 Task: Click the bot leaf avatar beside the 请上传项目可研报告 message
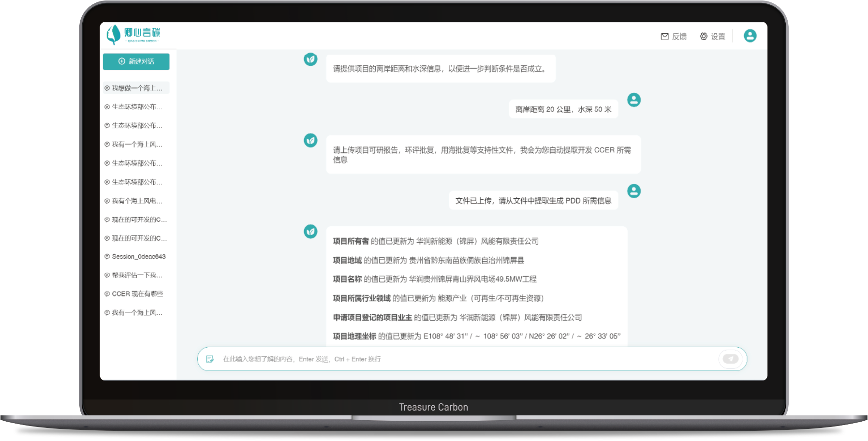pyautogui.click(x=310, y=141)
